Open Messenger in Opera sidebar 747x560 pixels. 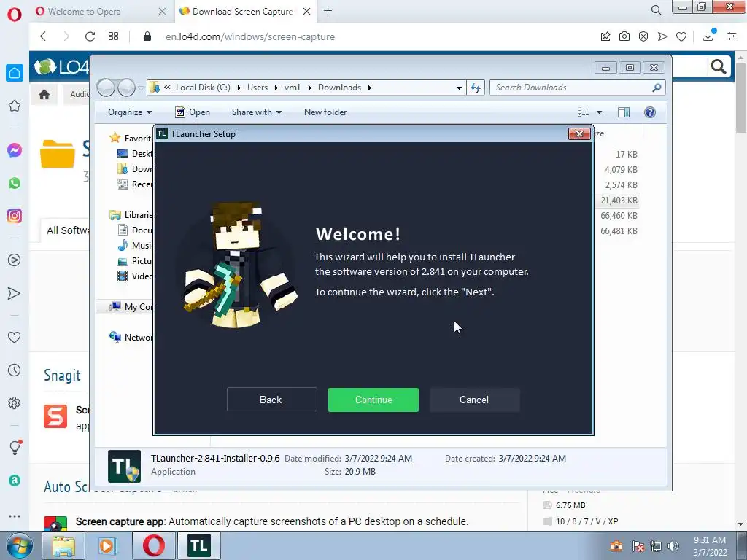tap(15, 150)
